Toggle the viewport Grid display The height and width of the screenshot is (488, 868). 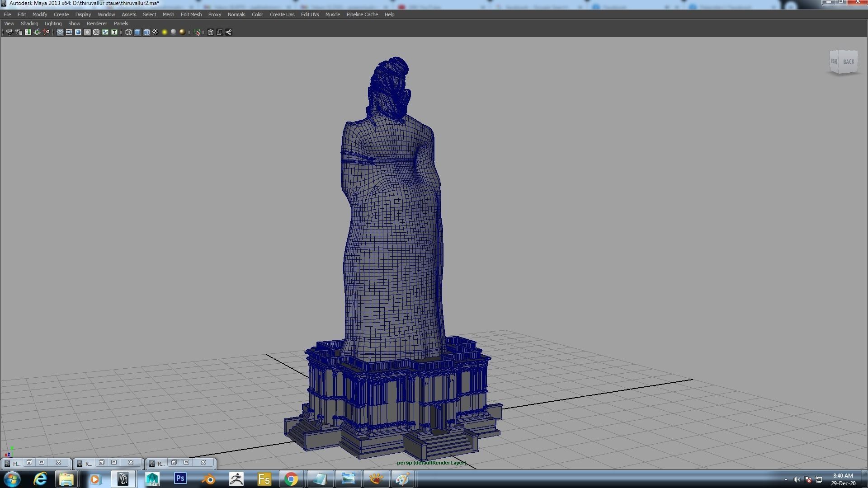pyautogui.click(x=60, y=32)
